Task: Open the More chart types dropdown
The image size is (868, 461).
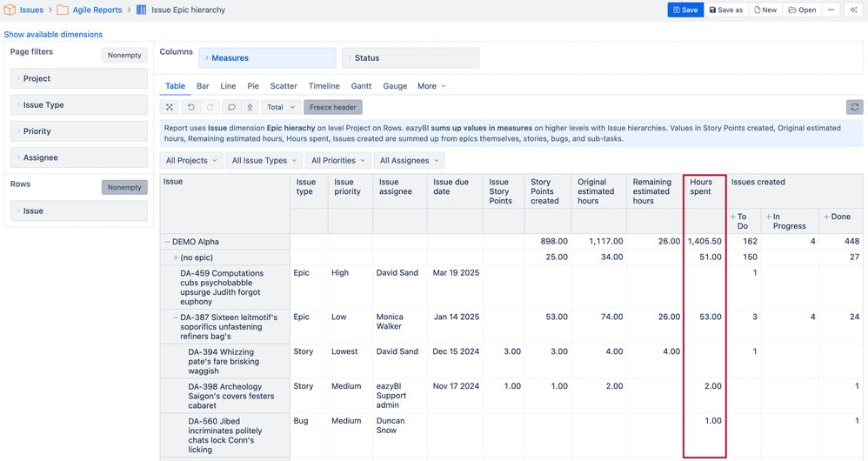Action: (x=431, y=86)
